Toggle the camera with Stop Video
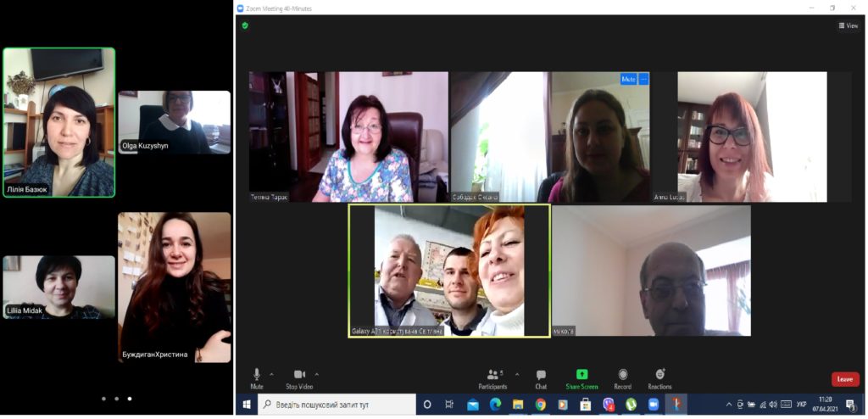 tap(299, 378)
